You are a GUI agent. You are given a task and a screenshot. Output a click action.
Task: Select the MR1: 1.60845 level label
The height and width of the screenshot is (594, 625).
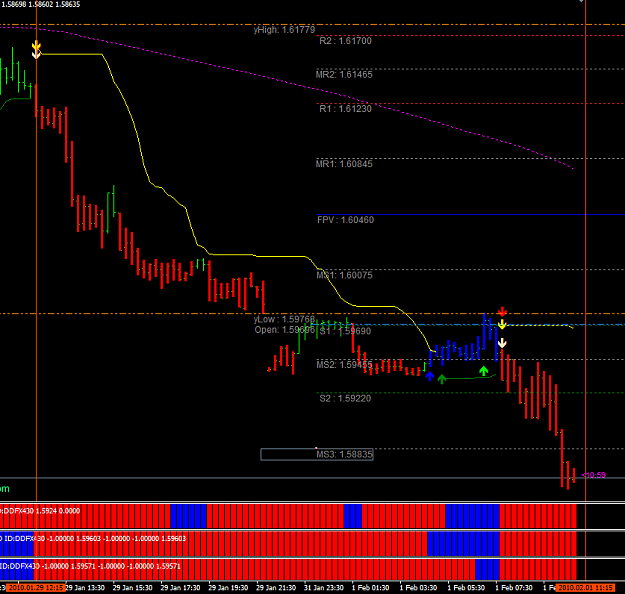[x=344, y=164]
